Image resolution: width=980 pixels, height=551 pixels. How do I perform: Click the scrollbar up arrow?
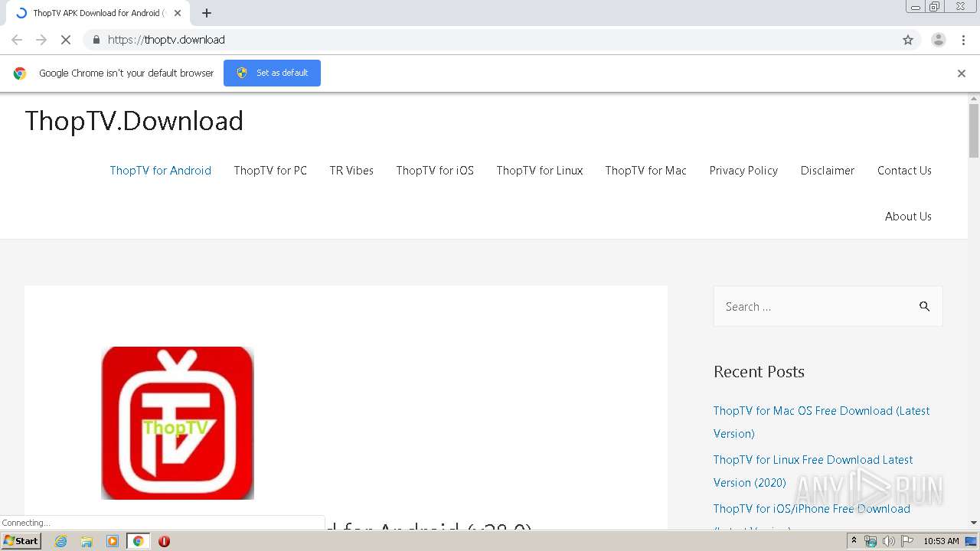point(974,99)
